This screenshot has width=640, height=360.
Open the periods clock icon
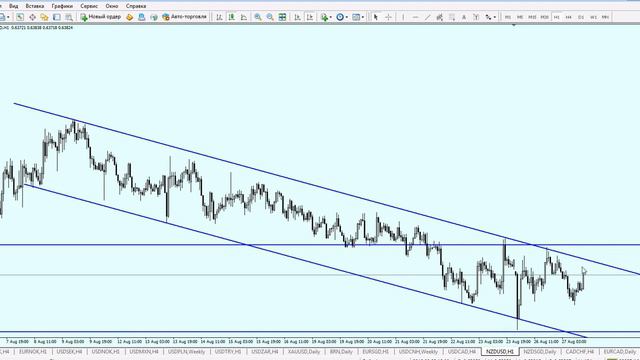coord(340,17)
